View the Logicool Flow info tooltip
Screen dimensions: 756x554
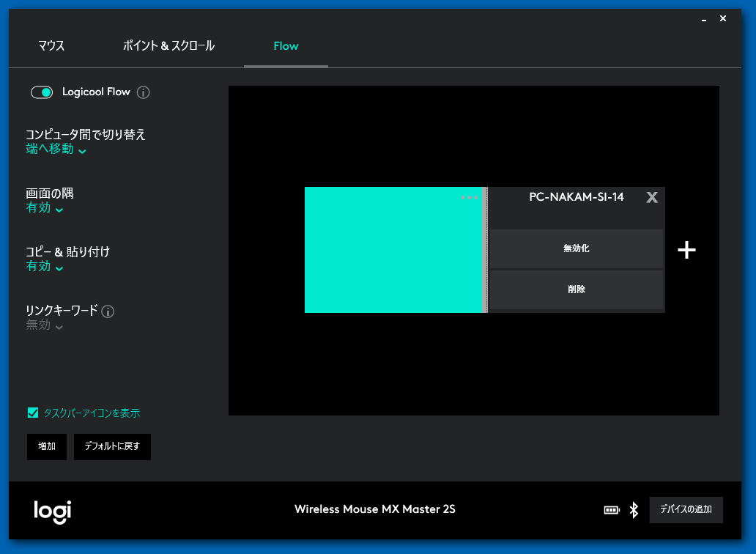[x=144, y=92]
